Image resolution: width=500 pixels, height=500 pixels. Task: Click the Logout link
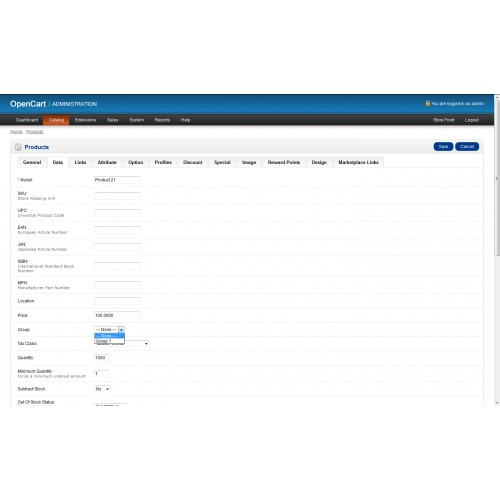pyautogui.click(x=472, y=120)
